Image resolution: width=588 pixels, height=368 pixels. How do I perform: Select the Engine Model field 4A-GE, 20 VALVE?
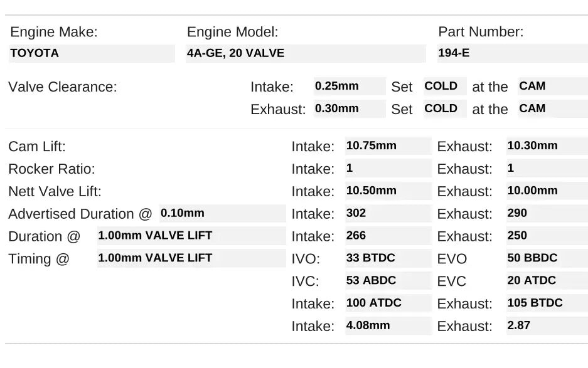tap(306, 53)
